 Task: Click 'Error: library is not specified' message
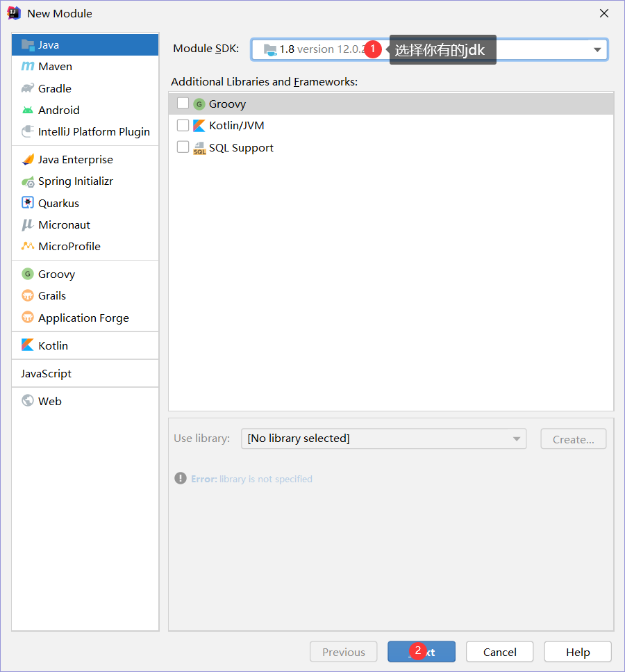(x=251, y=479)
